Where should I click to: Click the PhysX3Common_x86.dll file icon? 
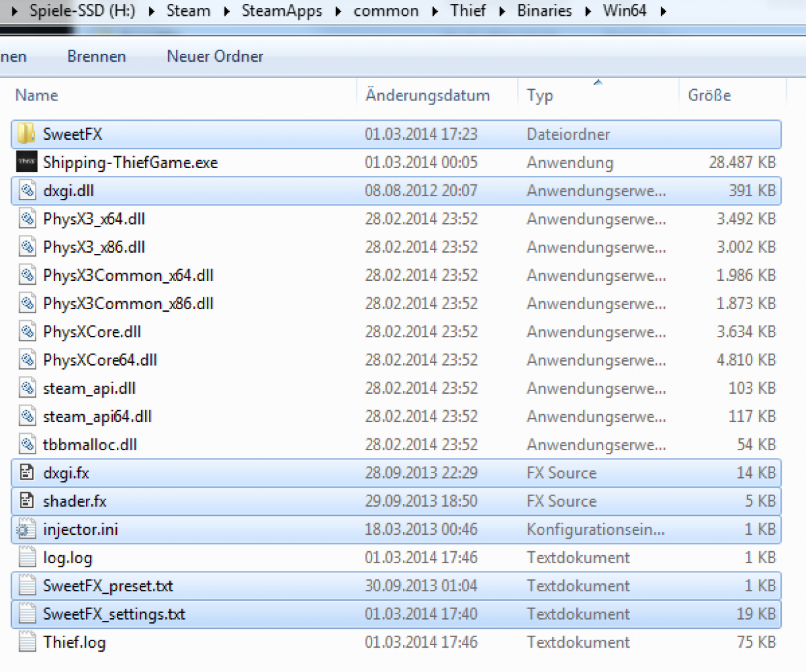pyautogui.click(x=27, y=303)
